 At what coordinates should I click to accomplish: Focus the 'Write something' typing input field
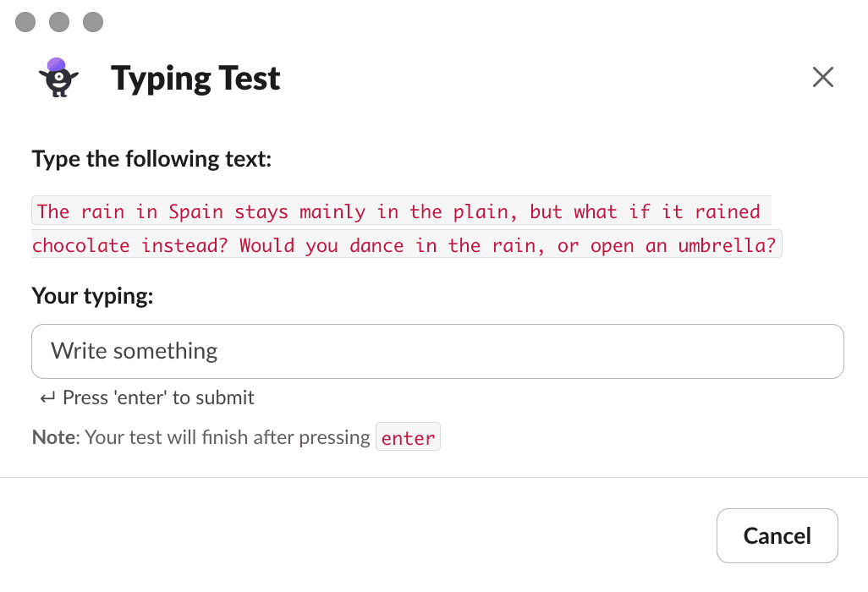437,351
